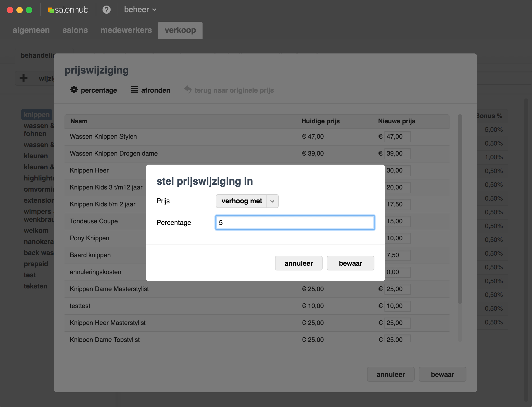The width and height of the screenshot is (532, 407).
Task: Click the afronden list icon
Action: click(134, 90)
